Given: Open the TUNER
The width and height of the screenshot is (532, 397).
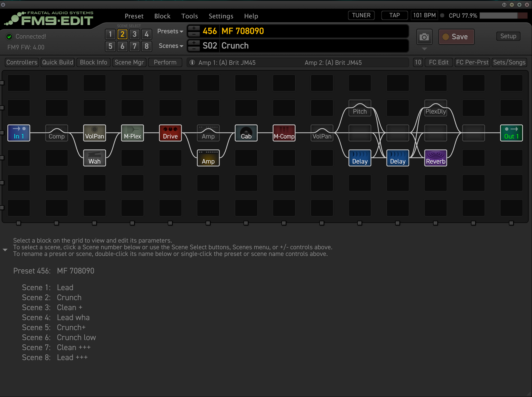Looking at the screenshot, I should point(361,15).
